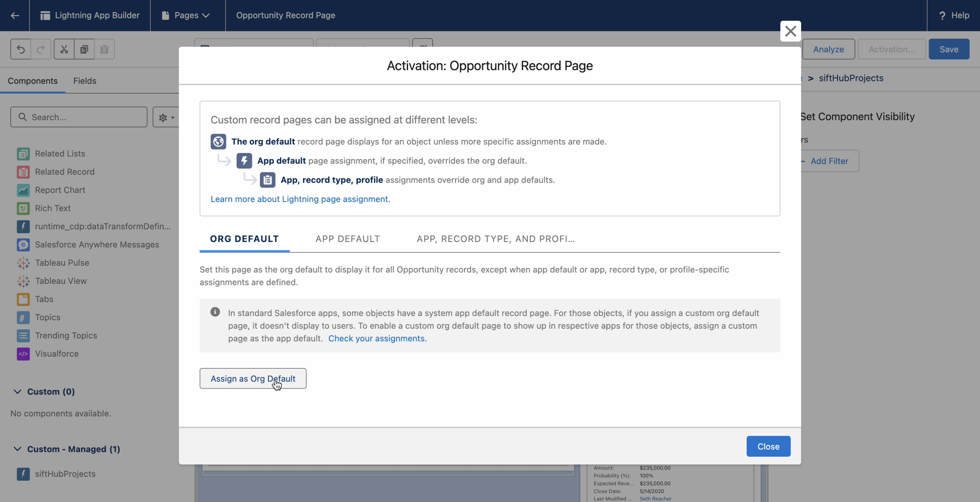The height and width of the screenshot is (502, 980).
Task: Open the component gear settings dropdown
Action: pos(166,118)
